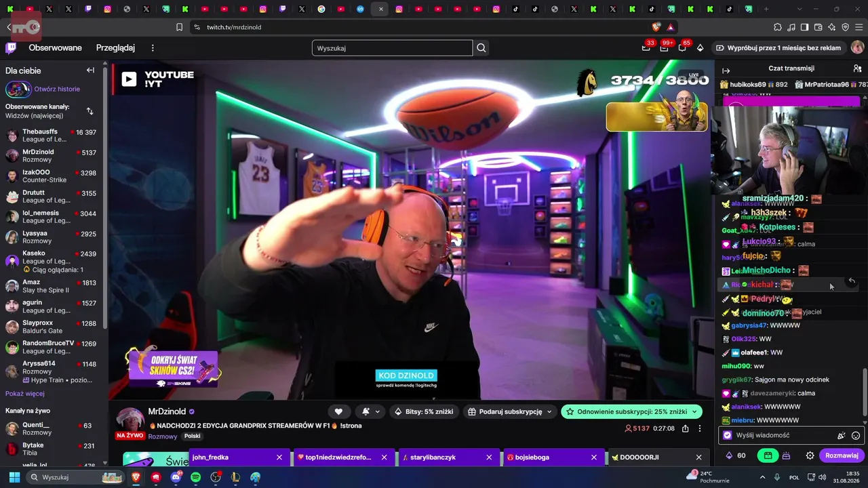Open stream more options menu

(x=700, y=428)
